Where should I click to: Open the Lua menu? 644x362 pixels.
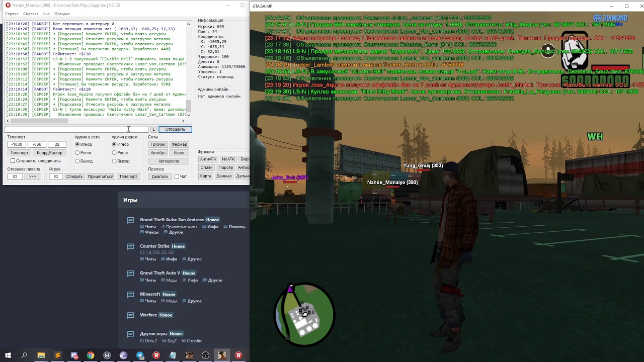(46, 14)
